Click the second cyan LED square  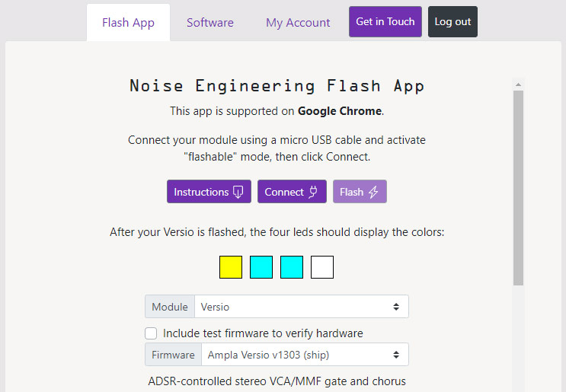tap(292, 267)
